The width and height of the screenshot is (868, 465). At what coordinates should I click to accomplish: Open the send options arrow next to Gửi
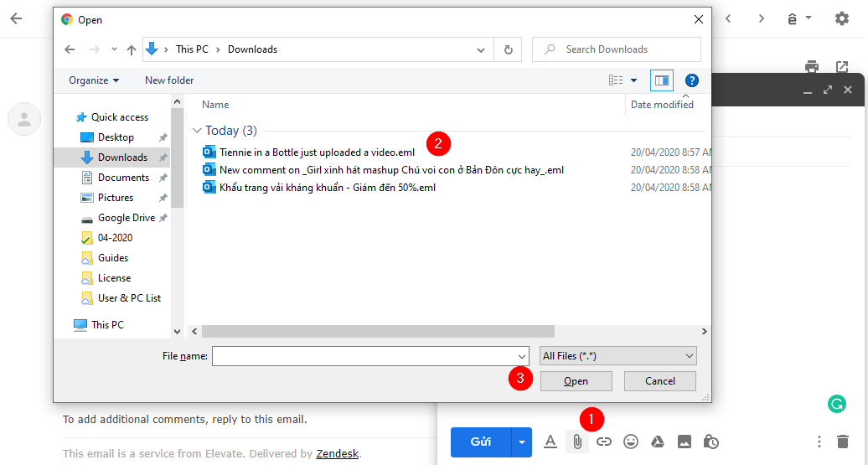pos(523,442)
